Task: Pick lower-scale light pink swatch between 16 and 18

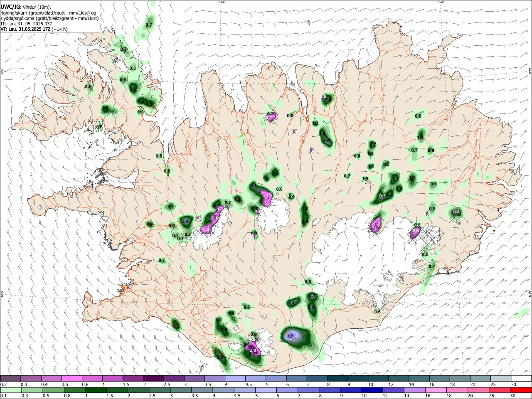Action: tap(436, 390)
